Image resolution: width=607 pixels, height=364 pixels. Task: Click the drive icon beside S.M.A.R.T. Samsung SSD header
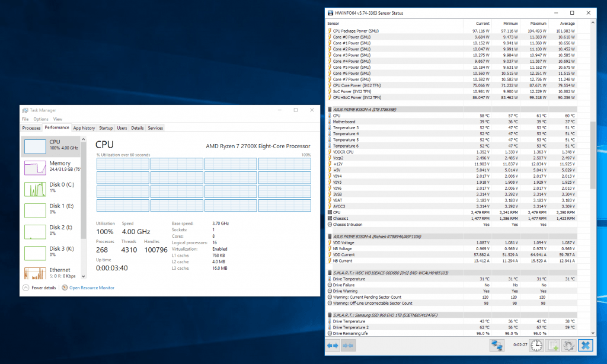coord(330,315)
